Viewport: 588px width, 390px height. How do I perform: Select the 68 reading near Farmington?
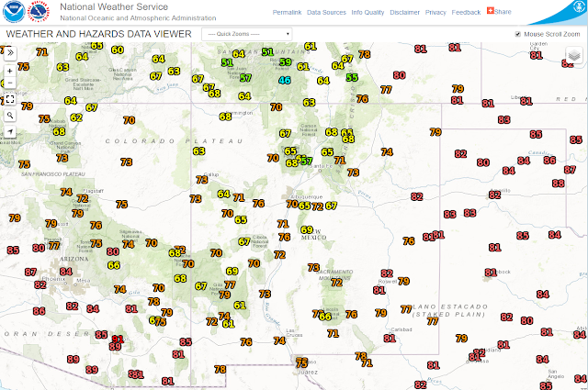tap(225, 117)
